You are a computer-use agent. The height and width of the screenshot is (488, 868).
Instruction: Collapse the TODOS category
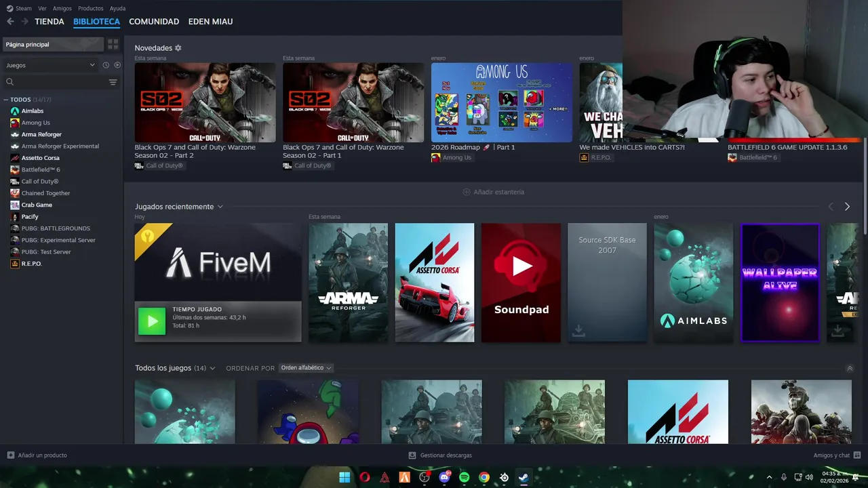point(6,100)
